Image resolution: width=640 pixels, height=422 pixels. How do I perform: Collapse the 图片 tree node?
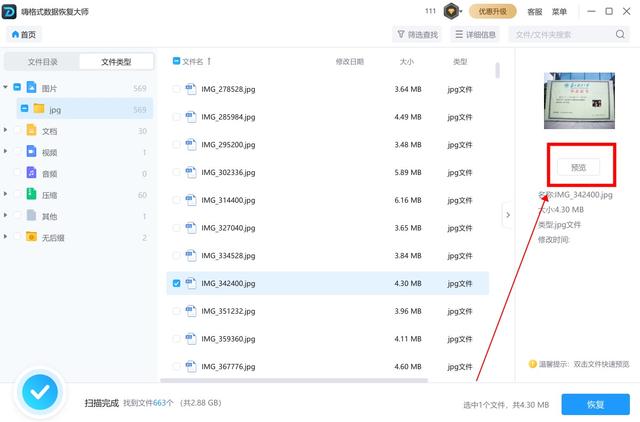[5, 87]
